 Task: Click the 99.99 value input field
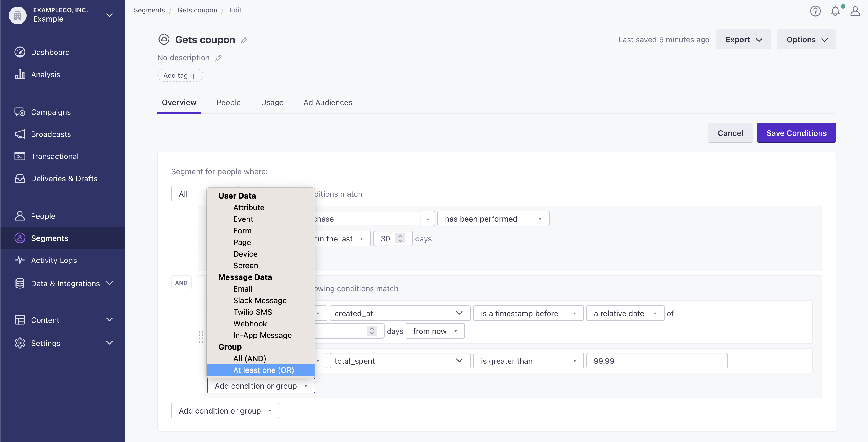click(x=657, y=361)
